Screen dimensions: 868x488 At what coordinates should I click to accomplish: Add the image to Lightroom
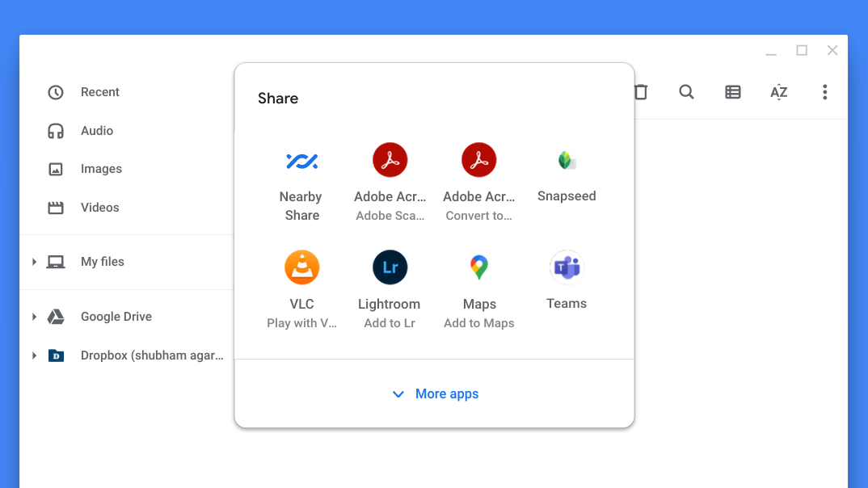(390, 285)
